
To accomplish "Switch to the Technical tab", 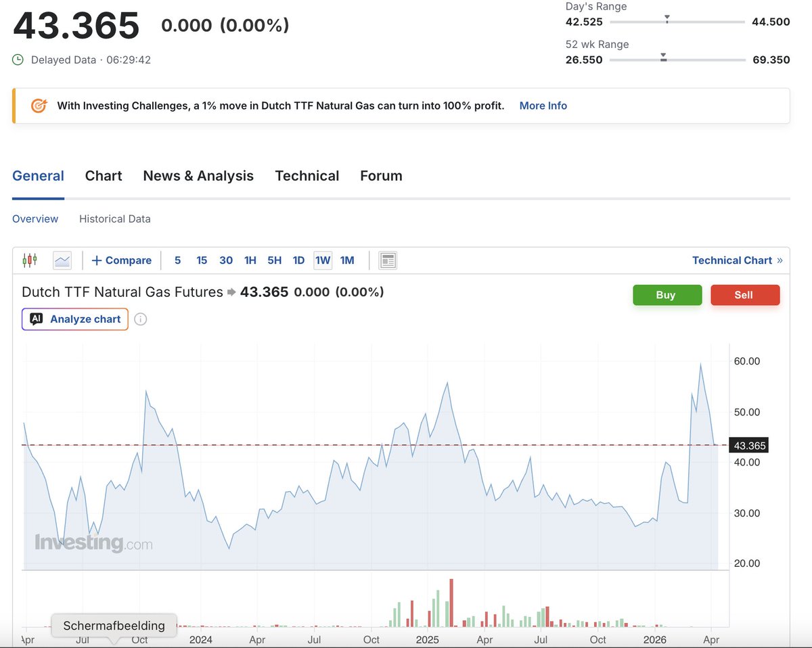I will [x=307, y=176].
